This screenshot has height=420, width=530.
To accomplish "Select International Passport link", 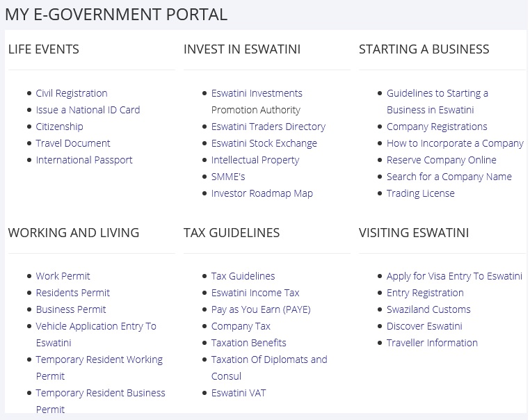I will [x=84, y=160].
